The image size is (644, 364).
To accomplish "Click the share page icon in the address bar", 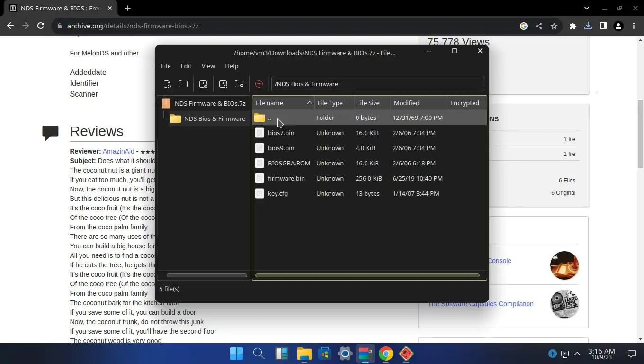I will click(539, 26).
